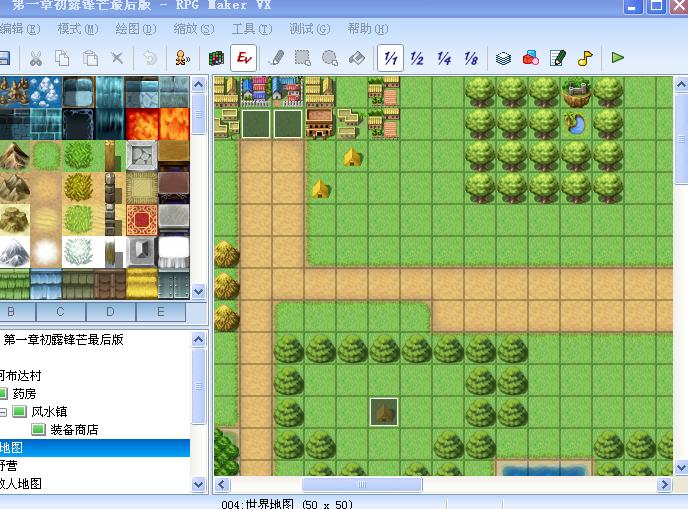Click the Paste clipboard icon

click(x=90, y=58)
